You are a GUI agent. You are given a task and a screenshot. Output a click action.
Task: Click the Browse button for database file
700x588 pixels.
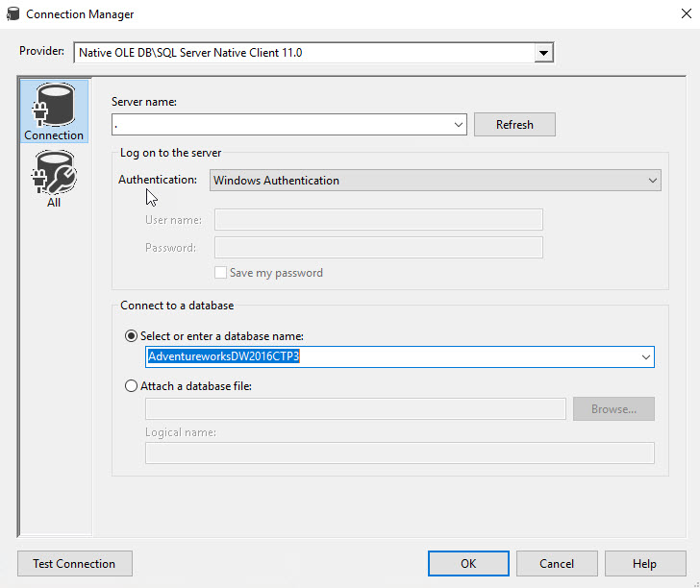coord(613,409)
